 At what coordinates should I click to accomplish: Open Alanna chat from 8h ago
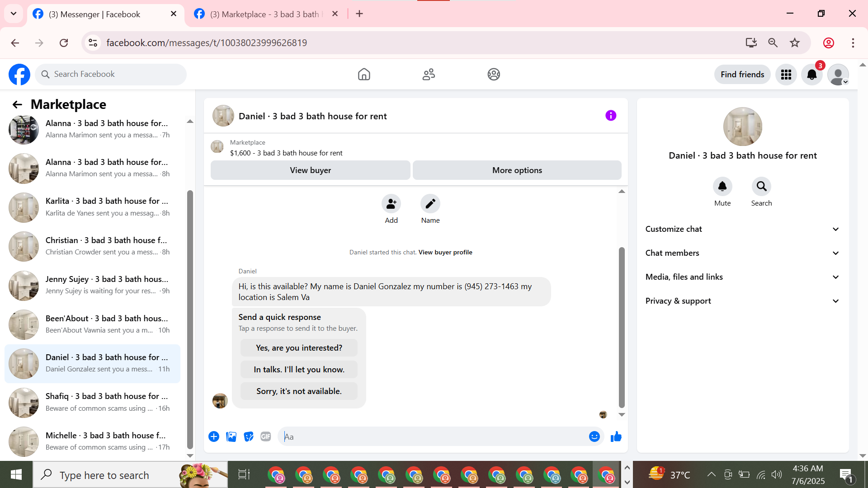(92, 168)
